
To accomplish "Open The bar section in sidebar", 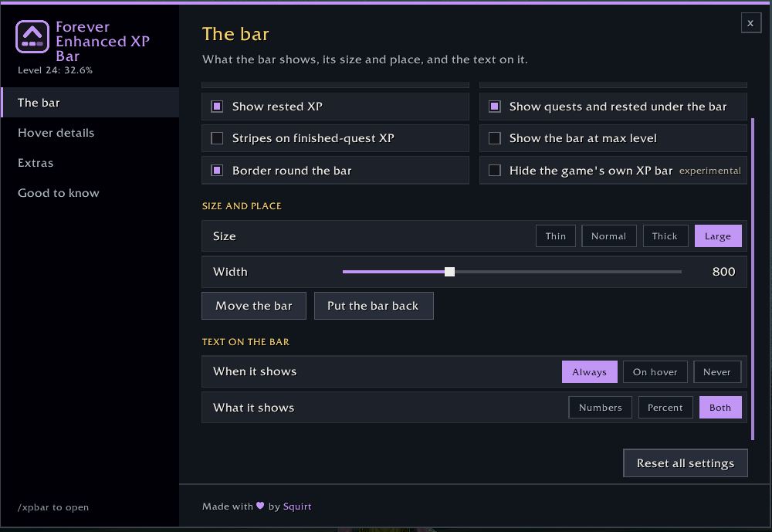I will [x=90, y=103].
